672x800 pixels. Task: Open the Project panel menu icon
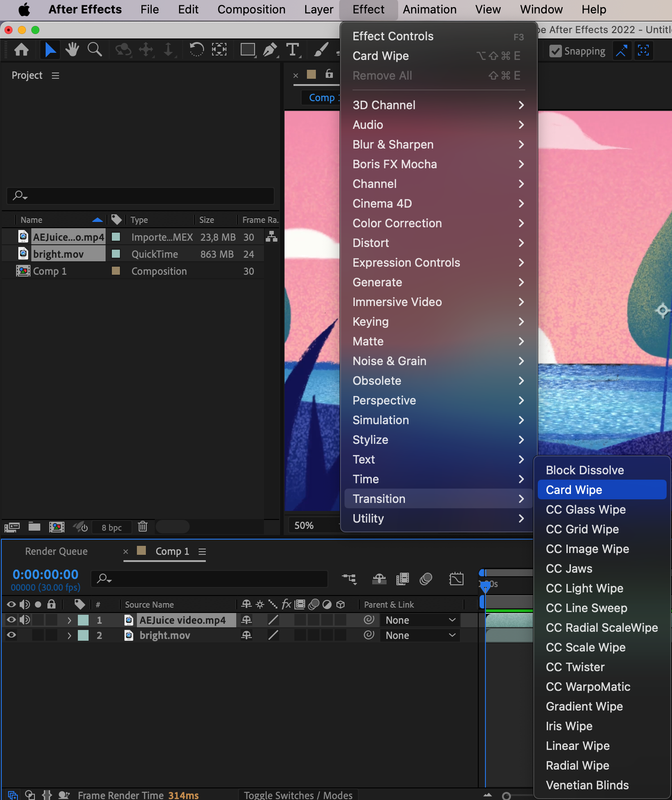pyautogui.click(x=55, y=76)
